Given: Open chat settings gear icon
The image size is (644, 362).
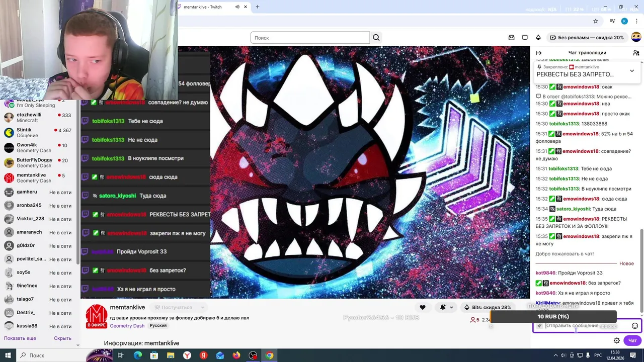Looking at the screenshot, I should (x=617, y=340).
